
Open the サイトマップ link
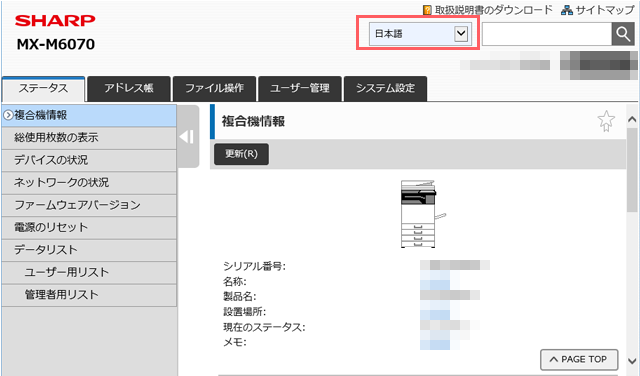tap(605, 10)
